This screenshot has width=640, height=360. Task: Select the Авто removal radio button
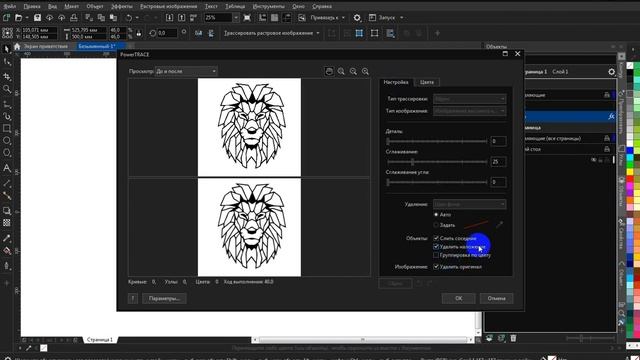[436, 214]
